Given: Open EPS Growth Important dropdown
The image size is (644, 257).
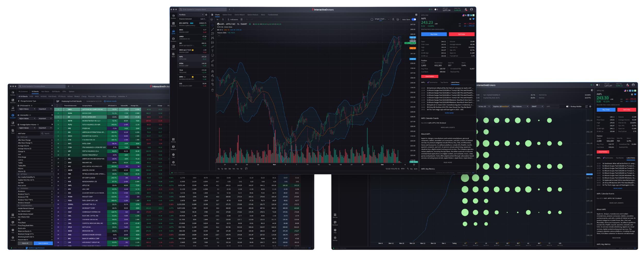Looking at the screenshot, I should 45,109.
